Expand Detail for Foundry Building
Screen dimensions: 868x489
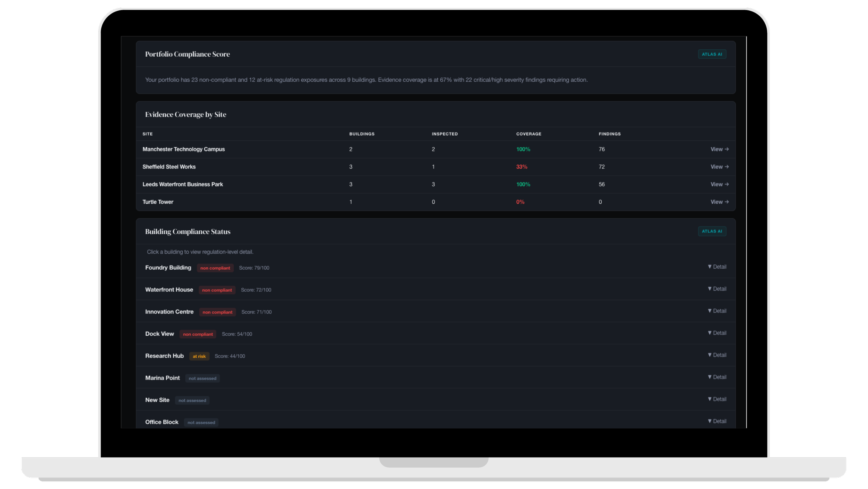[717, 267]
